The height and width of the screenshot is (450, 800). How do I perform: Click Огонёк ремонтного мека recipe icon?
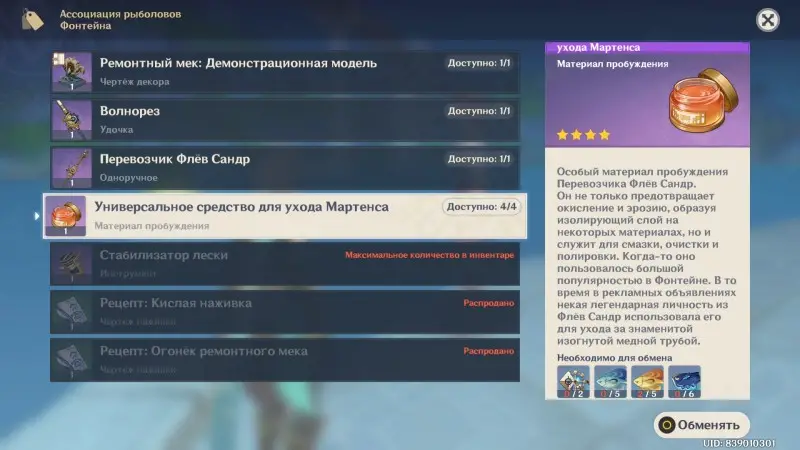(71, 360)
